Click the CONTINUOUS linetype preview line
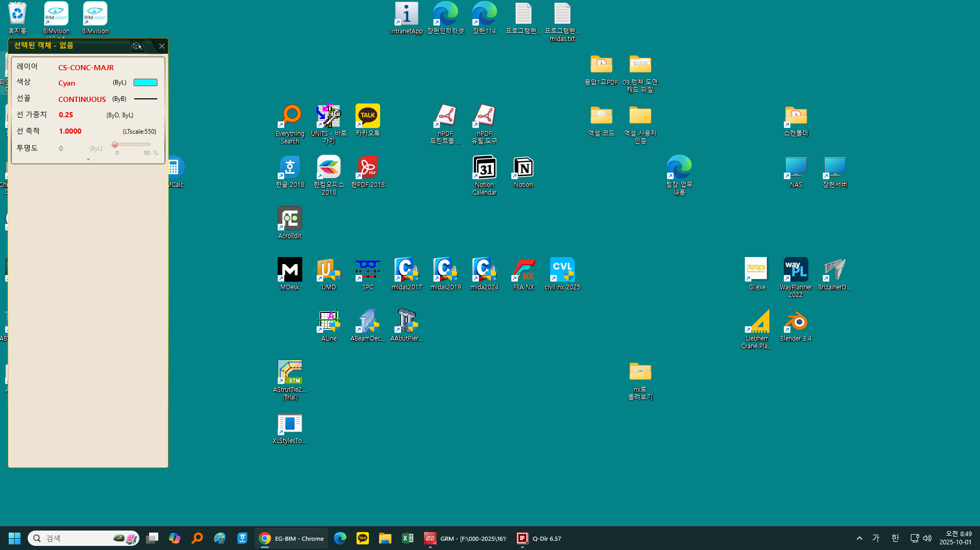Screen dimensions: 980x550 (145, 99)
